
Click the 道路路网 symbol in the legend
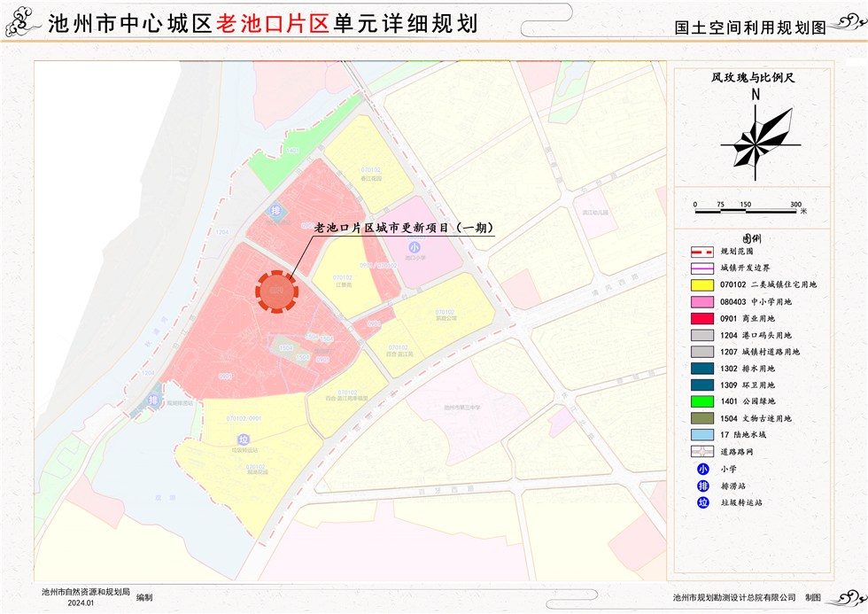(x=703, y=452)
